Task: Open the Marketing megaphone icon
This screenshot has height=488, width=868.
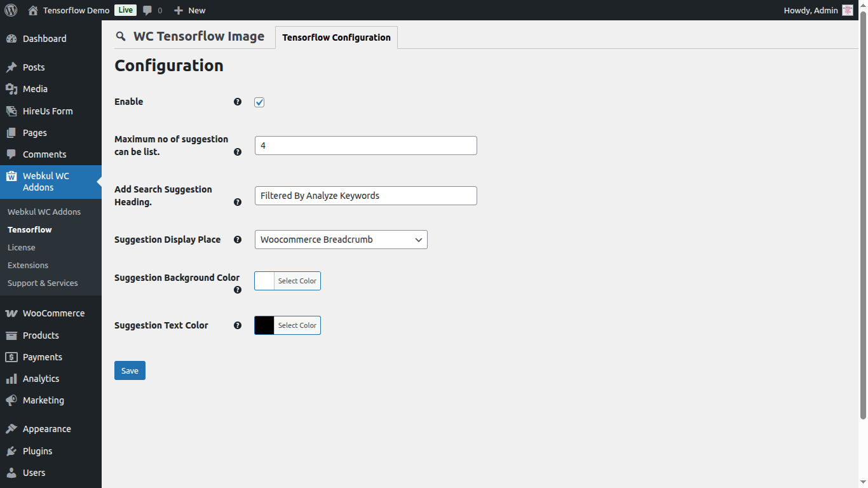Action: point(11,400)
